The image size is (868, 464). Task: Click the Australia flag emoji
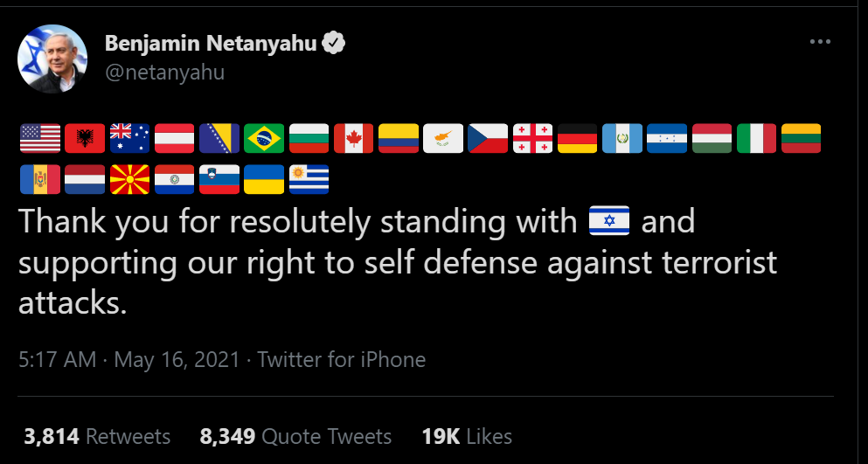pos(130,138)
